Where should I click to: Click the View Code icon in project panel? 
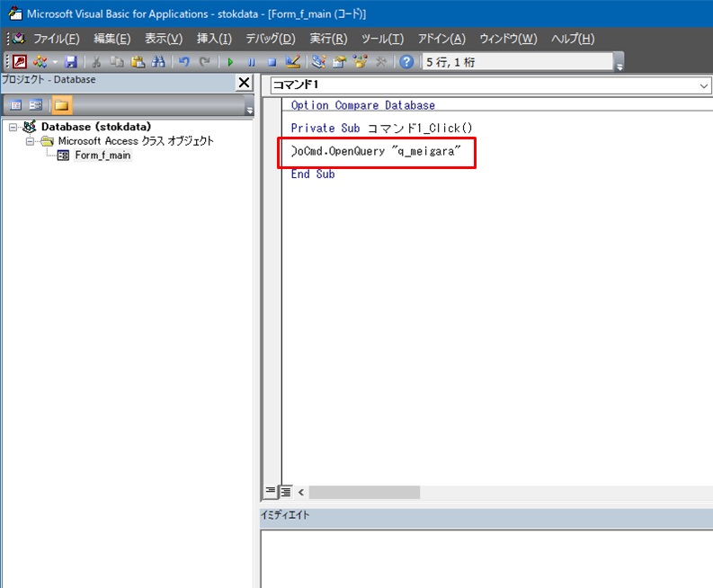click(15, 105)
